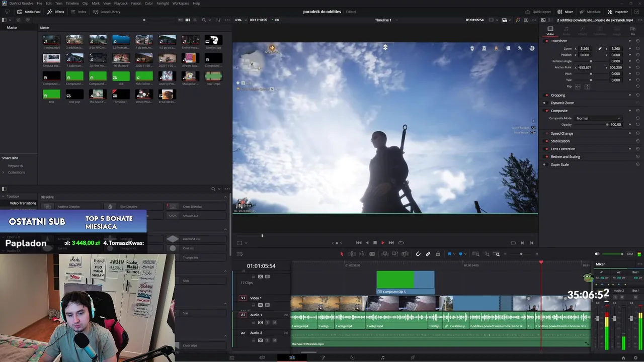Open the Playback menu
This screenshot has height=362, width=644.
pyautogui.click(x=121, y=3)
